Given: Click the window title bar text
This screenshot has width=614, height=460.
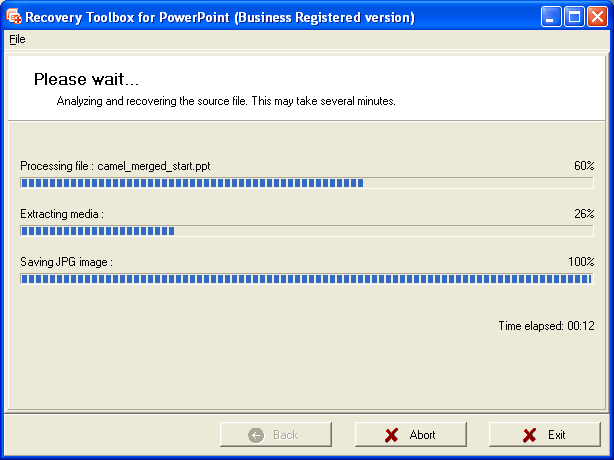Looking at the screenshot, I should (x=220, y=18).
